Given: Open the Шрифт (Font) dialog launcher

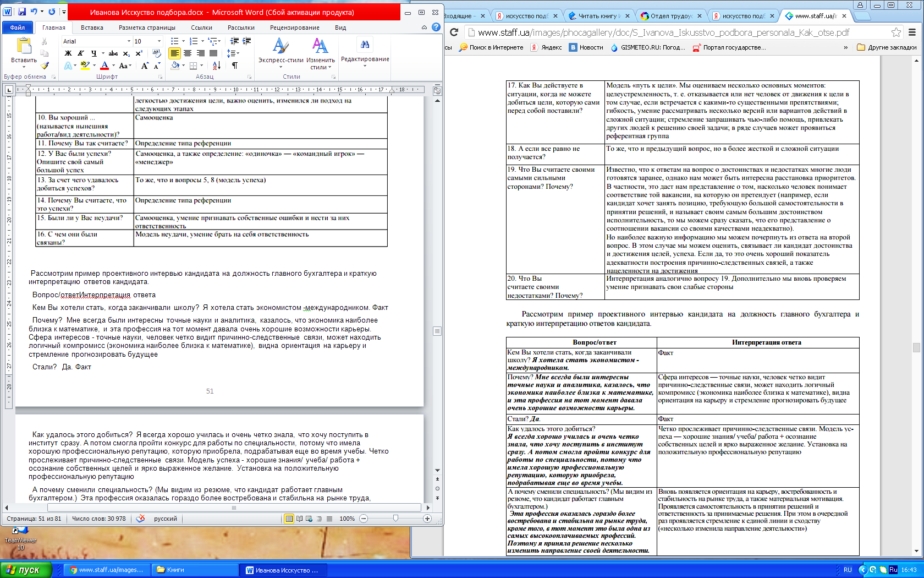Looking at the screenshot, I should coord(160,77).
